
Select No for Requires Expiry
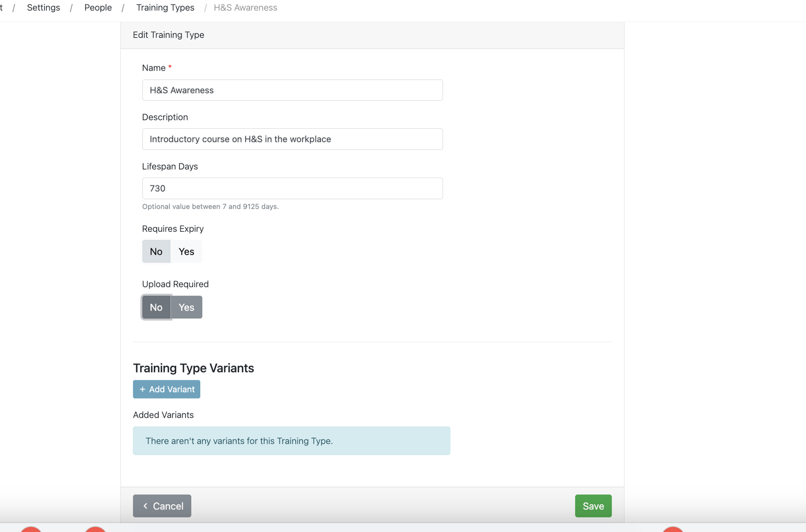click(156, 251)
